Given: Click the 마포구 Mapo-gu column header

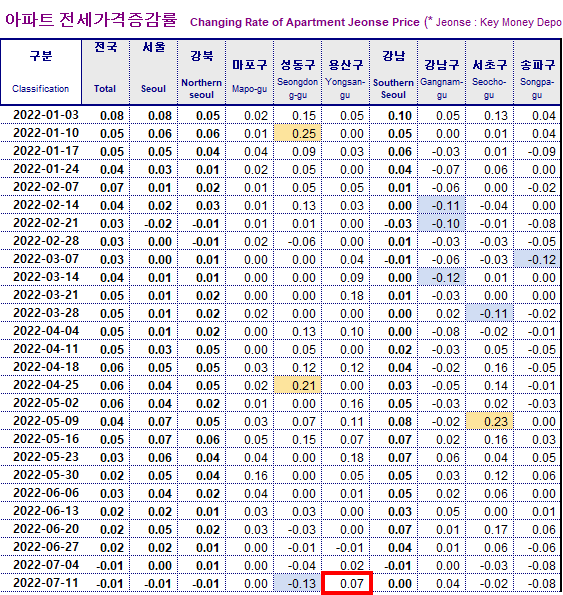Looking at the screenshot, I should (250, 72).
